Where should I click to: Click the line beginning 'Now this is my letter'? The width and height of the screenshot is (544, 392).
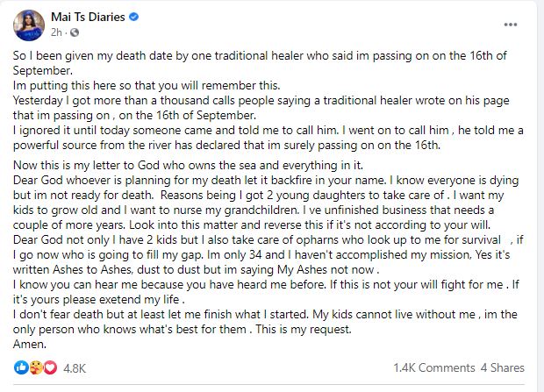(188, 165)
